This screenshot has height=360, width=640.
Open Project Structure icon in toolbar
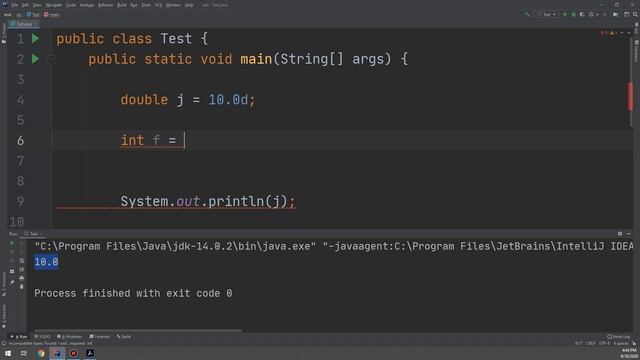[x=615, y=14]
